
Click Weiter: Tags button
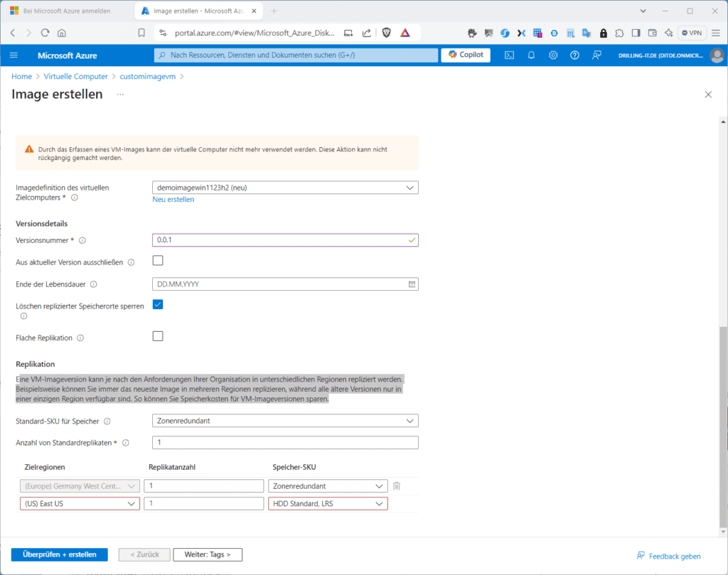(208, 554)
